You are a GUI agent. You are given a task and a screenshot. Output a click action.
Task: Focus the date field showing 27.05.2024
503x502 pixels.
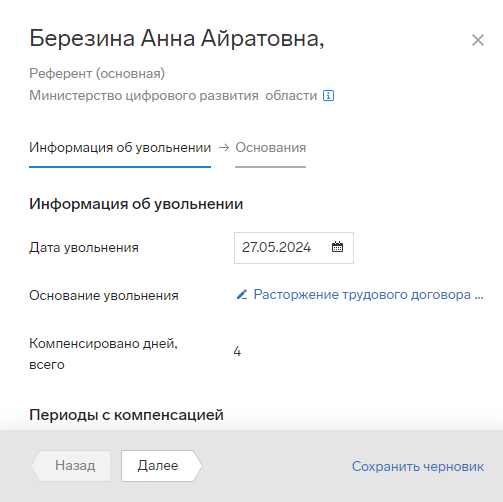point(294,248)
